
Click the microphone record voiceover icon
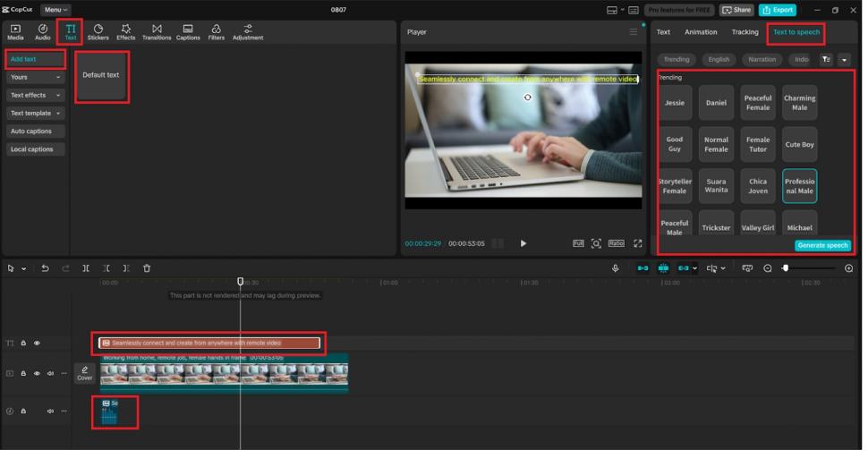point(616,268)
